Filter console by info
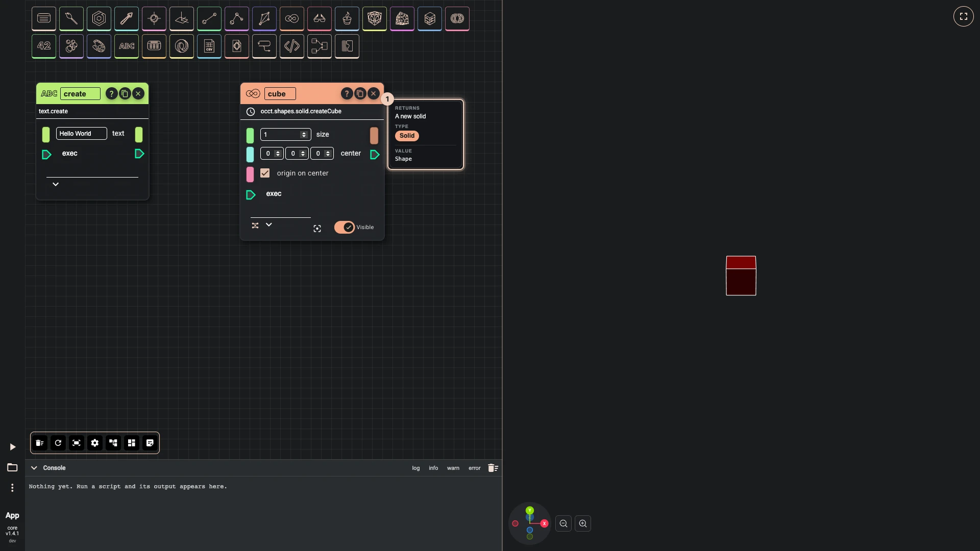Image resolution: width=980 pixels, height=551 pixels. pos(433,468)
